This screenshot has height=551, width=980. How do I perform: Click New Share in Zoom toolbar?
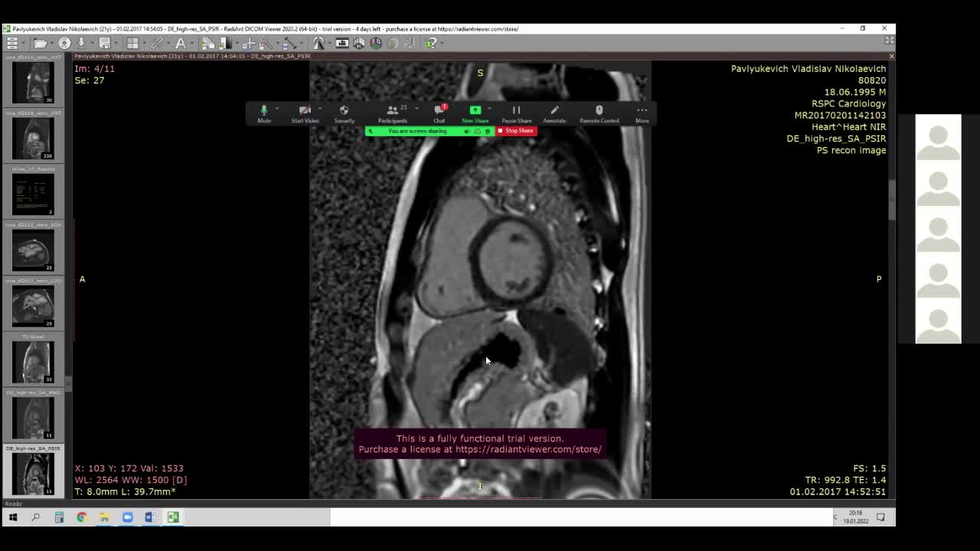[475, 114]
